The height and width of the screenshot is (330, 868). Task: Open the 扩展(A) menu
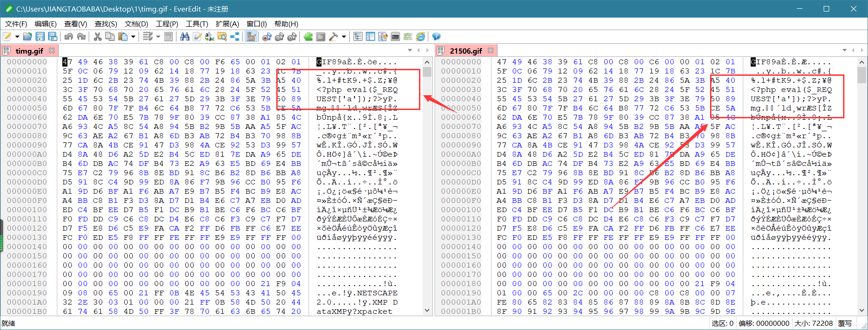tap(227, 24)
